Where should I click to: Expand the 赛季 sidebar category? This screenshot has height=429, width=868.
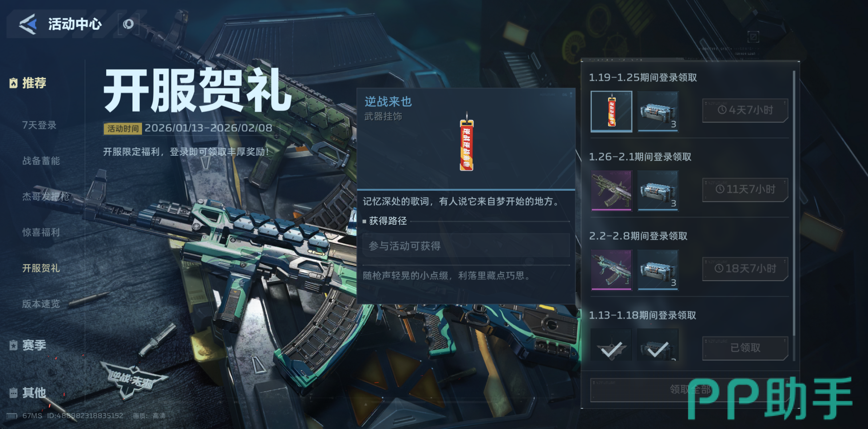point(28,345)
